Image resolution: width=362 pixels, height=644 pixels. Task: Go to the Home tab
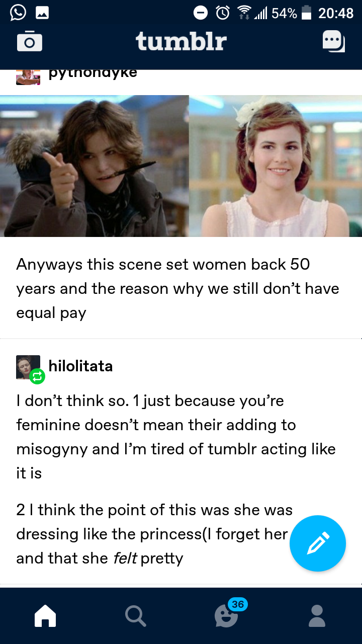click(x=45, y=615)
